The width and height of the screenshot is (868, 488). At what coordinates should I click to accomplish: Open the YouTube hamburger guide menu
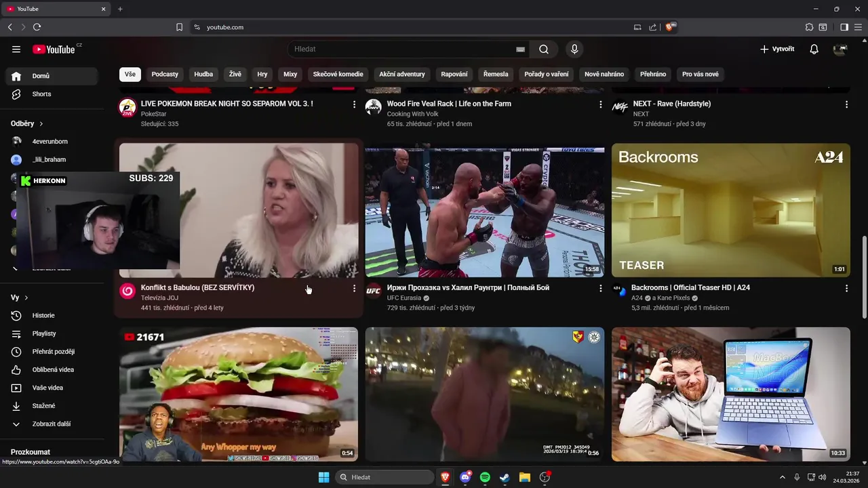point(16,49)
